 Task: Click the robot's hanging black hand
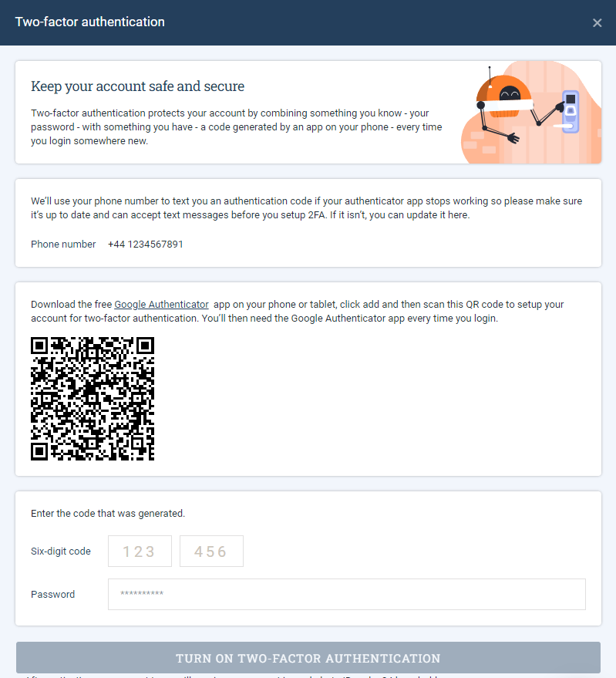(513, 138)
